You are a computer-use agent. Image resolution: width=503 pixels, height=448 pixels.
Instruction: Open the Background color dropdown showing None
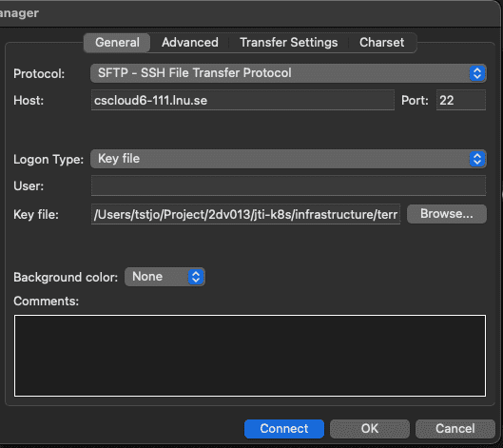[164, 277]
